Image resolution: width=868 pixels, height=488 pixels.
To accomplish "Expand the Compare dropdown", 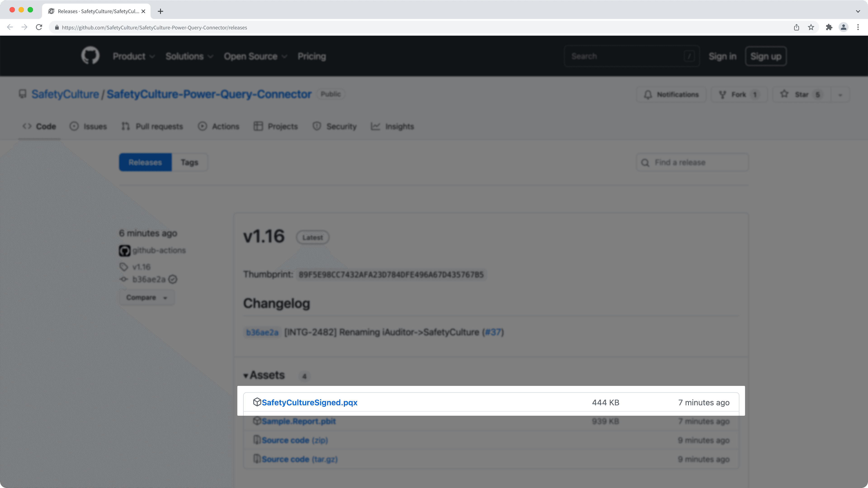I will (x=146, y=297).
